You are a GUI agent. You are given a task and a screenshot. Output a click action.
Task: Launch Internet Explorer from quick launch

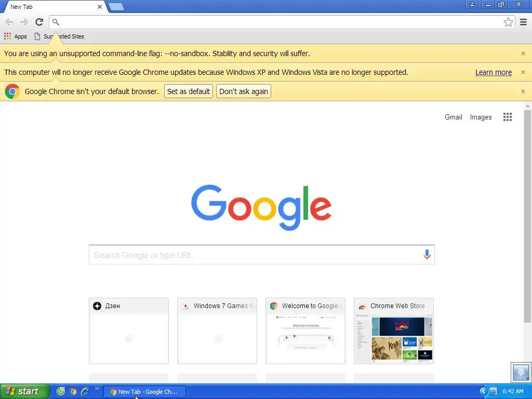click(85, 391)
